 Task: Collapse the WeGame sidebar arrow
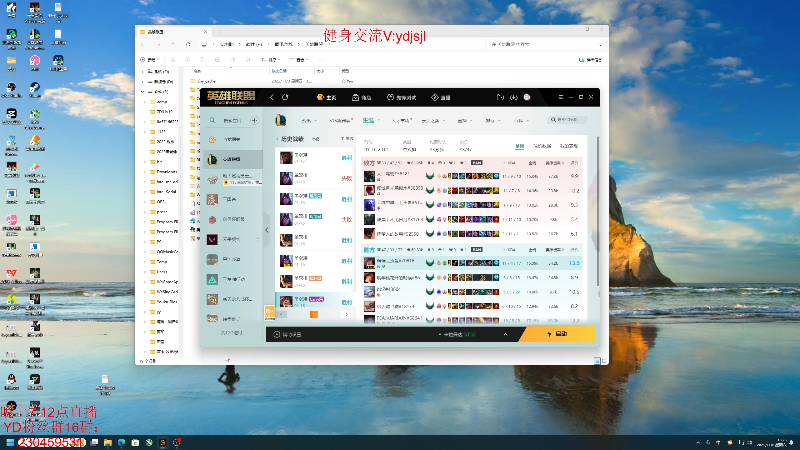click(x=266, y=230)
